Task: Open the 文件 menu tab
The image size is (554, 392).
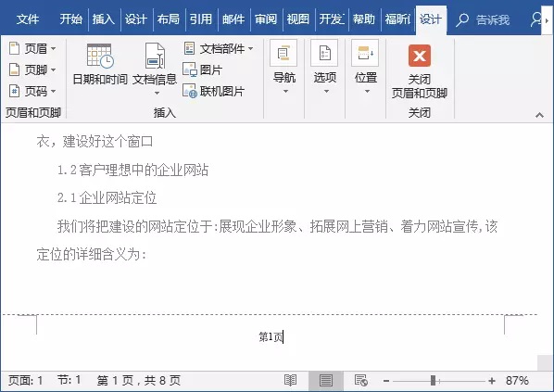Action: coord(28,19)
